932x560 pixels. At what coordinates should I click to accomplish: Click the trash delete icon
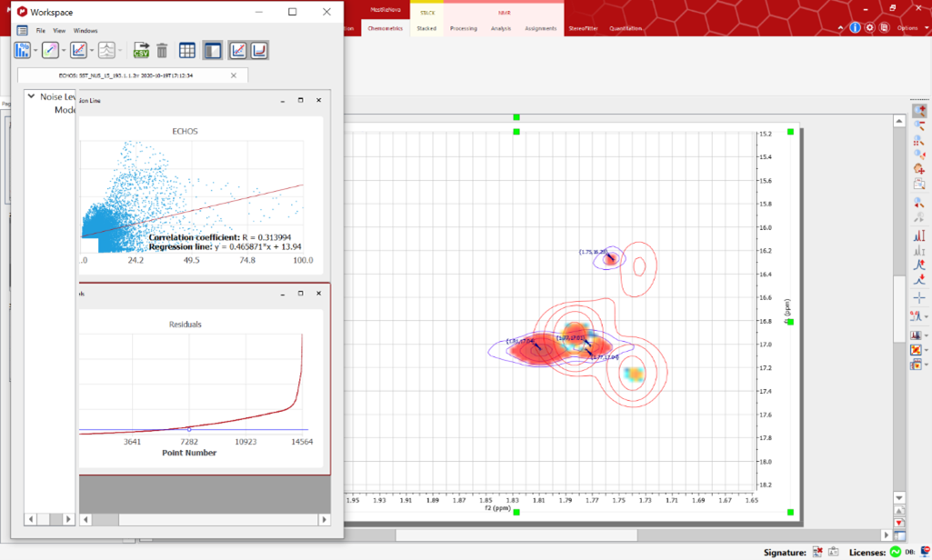(x=162, y=51)
